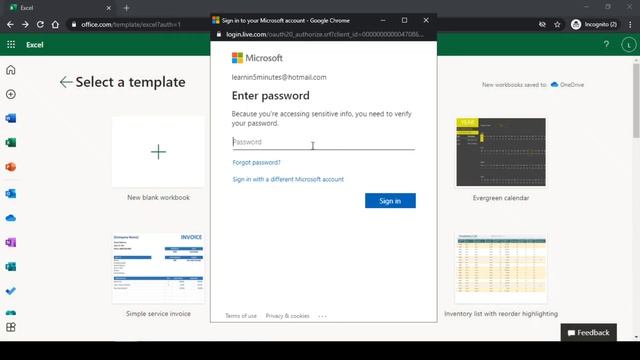The image size is (640, 360).
Task: Click the learnin5minutes@hotmail.com account text
Action: point(279,77)
